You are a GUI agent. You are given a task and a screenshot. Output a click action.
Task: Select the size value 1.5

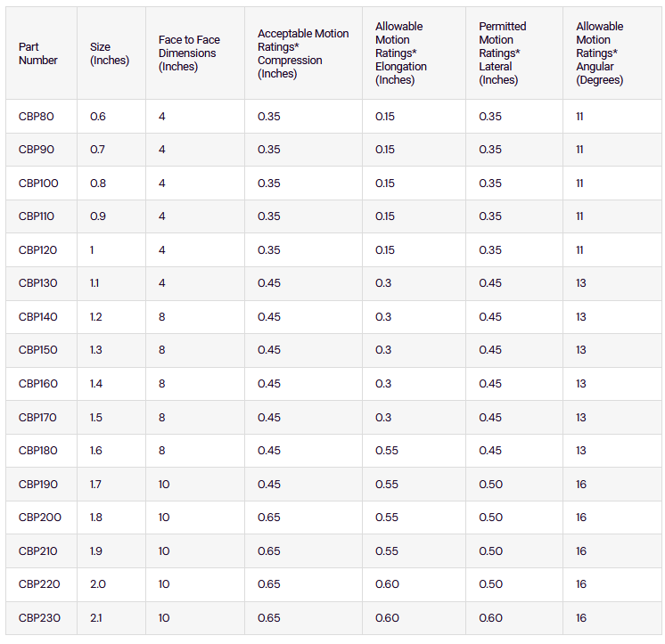96,418
